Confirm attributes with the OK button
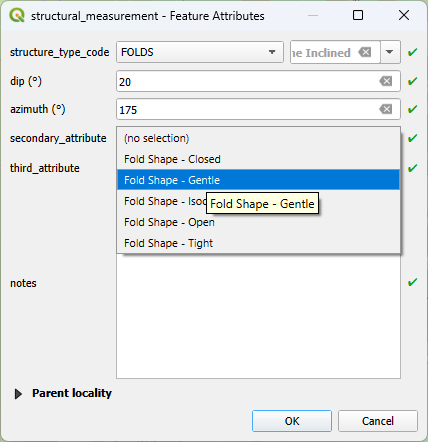The image size is (428, 442). 292,421
